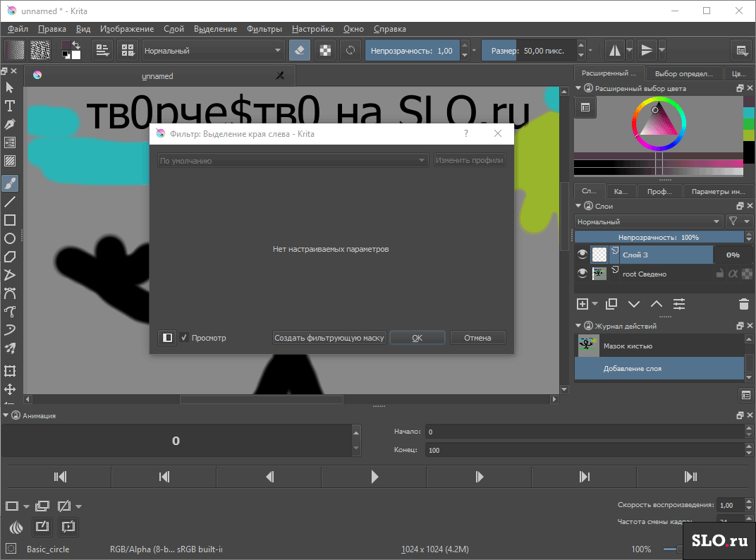Click OK in the filter dialog
This screenshot has width=756, height=560.
pyautogui.click(x=417, y=338)
